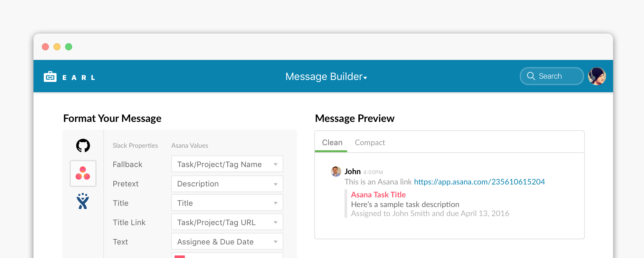Image resolution: width=644 pixels, height=258 pixels.
Task: Click the partially visible red color swatch
Action: tap(180, 256)
